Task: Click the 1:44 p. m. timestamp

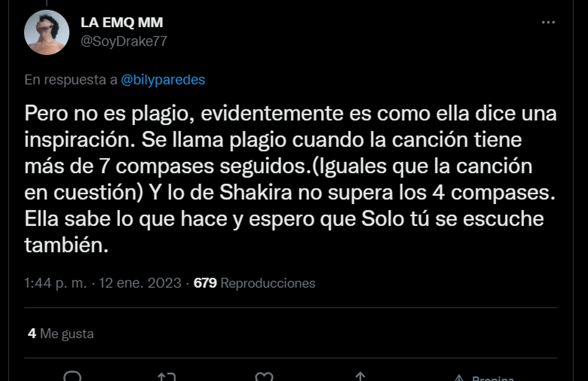Action: 55,283
